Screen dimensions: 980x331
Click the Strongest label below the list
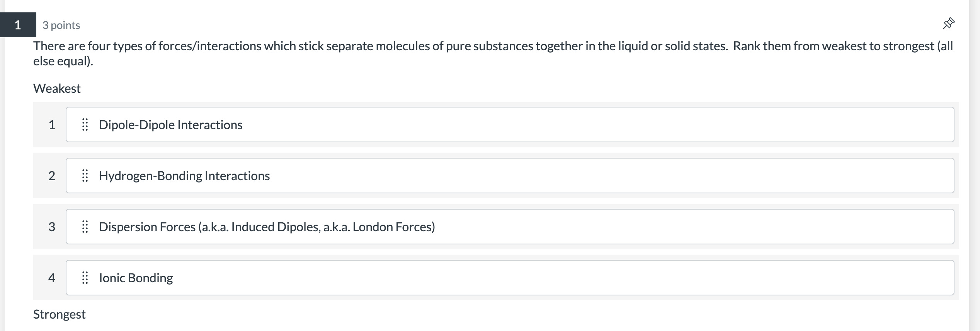(x=60, y=314)
